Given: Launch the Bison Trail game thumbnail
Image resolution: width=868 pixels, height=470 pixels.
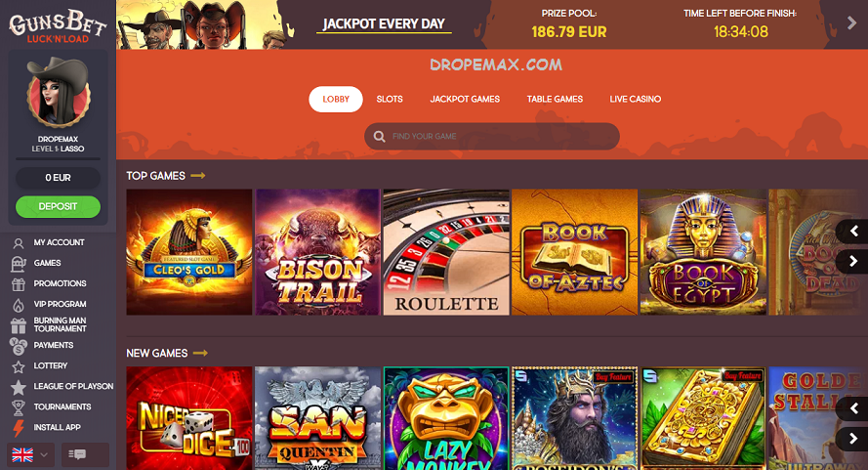Looking at the screenshot, I should point(317,252).
